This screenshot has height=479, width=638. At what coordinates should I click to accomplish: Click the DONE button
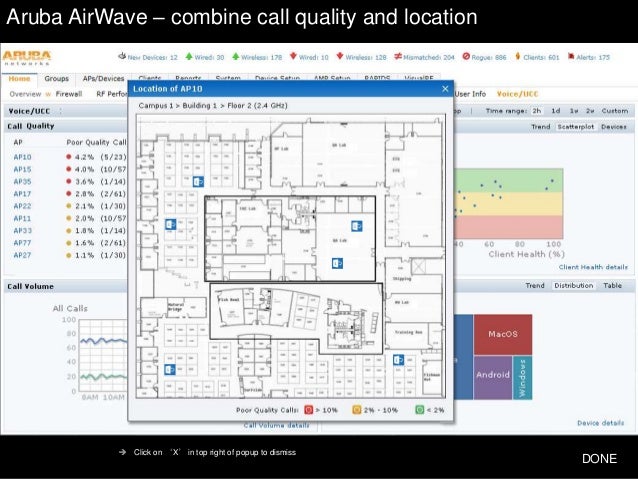[599, 459]
